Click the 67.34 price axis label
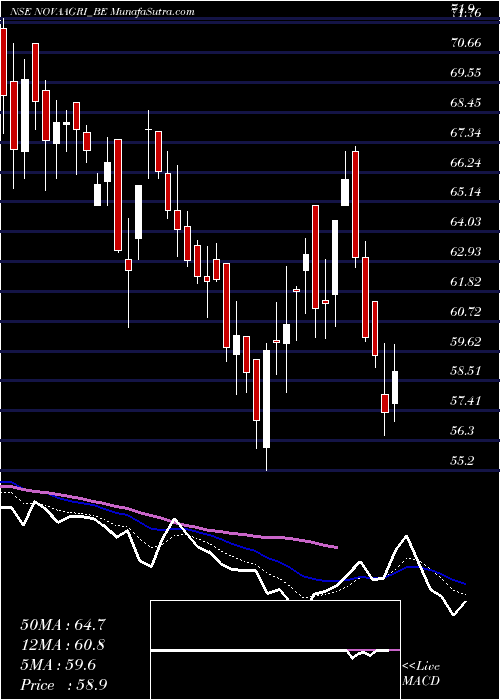This screenshot has height=700, width=500. click(466, 133)
